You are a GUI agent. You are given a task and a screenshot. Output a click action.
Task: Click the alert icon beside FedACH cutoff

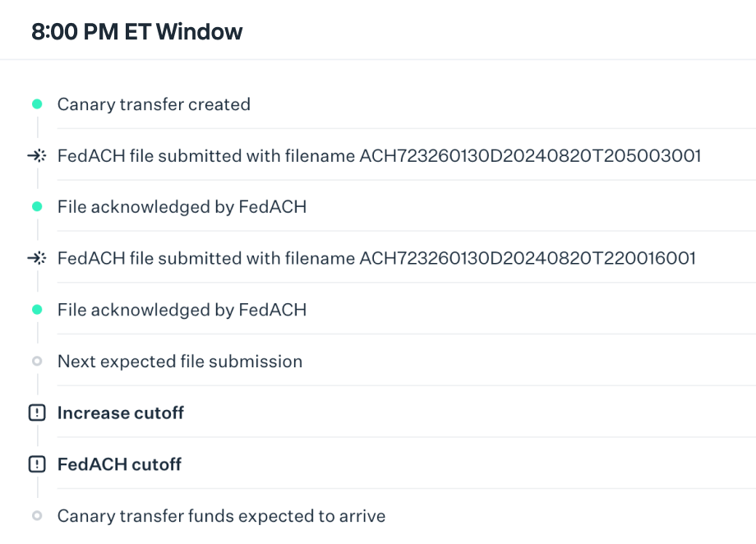[37, 464]
